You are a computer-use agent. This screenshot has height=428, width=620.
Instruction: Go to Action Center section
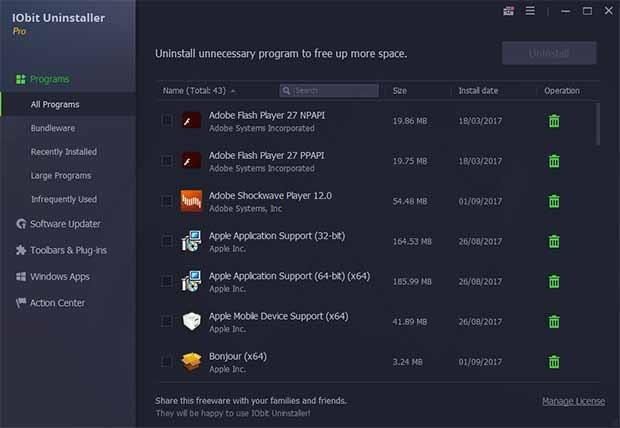(57, 303)
